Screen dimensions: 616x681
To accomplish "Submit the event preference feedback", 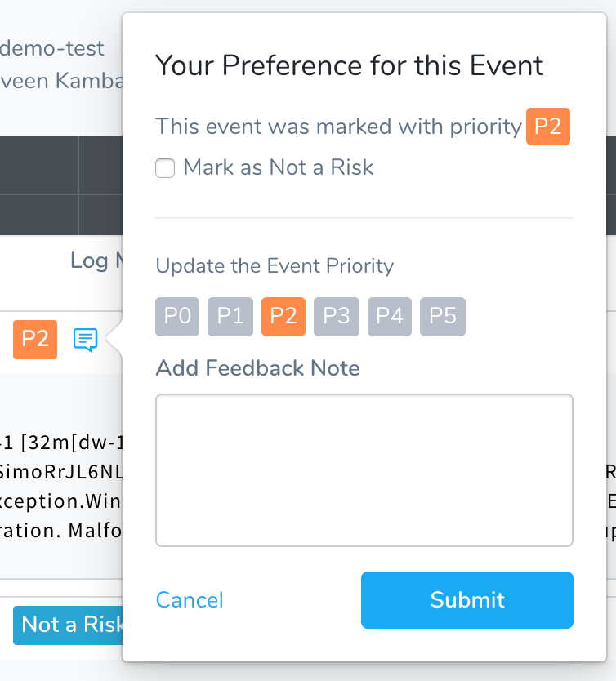I will [x=467, y=600].
